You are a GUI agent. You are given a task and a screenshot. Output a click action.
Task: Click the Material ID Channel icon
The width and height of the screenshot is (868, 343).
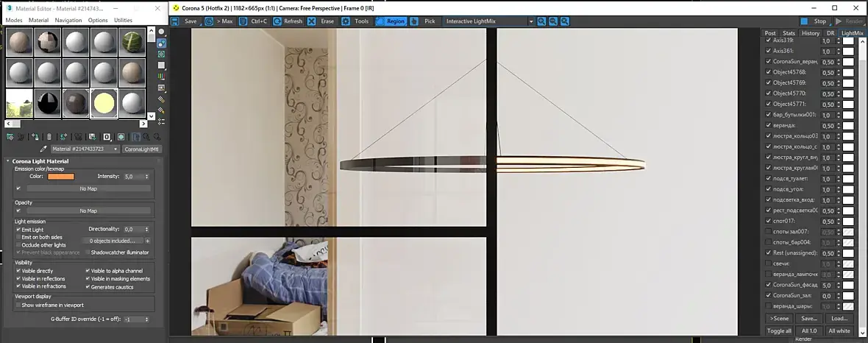point(107,137)
